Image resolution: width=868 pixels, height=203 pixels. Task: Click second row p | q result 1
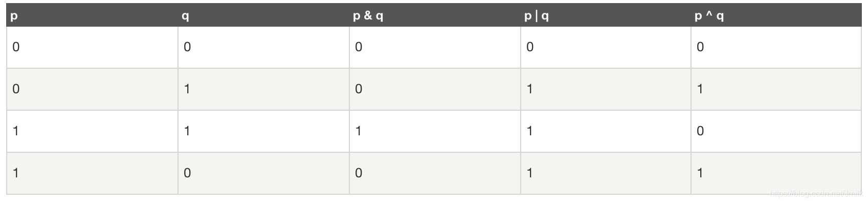click(x=529, y=89)
